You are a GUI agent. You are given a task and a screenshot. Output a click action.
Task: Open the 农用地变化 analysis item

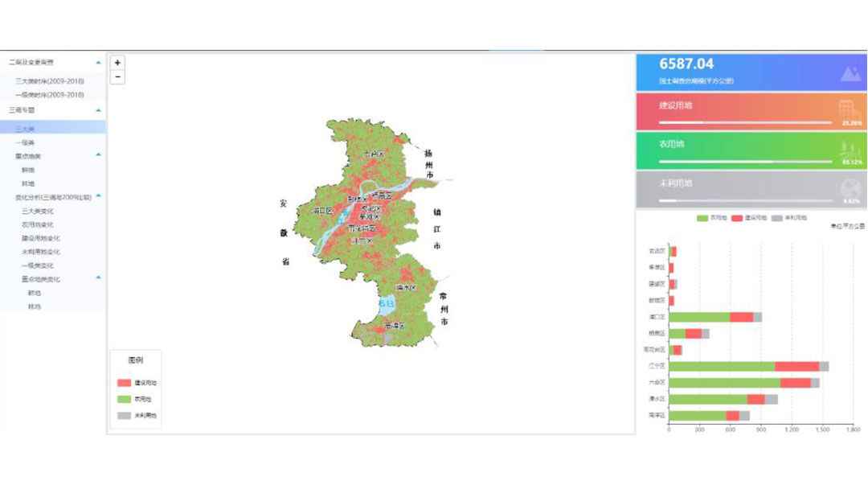pos(38,224)
